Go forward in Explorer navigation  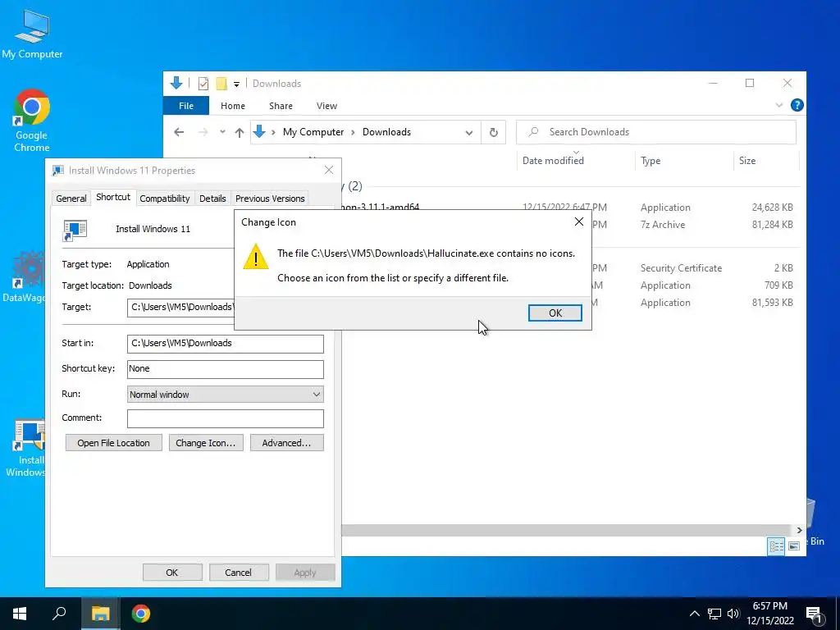(203, 132)
